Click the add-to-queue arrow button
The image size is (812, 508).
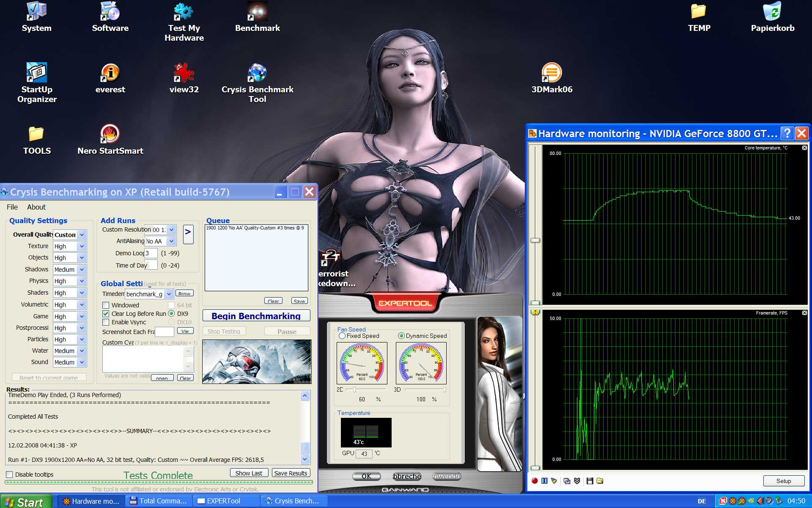point(188,234)
